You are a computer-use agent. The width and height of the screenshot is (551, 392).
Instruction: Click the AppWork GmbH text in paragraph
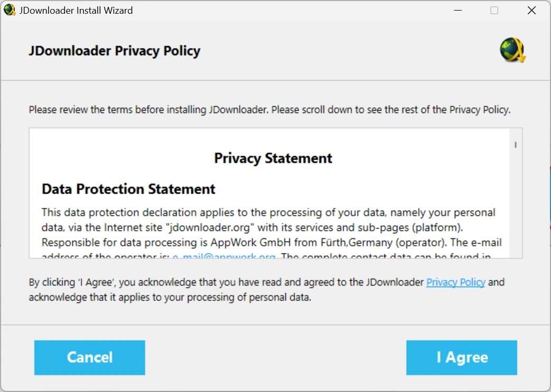(251, 242)
